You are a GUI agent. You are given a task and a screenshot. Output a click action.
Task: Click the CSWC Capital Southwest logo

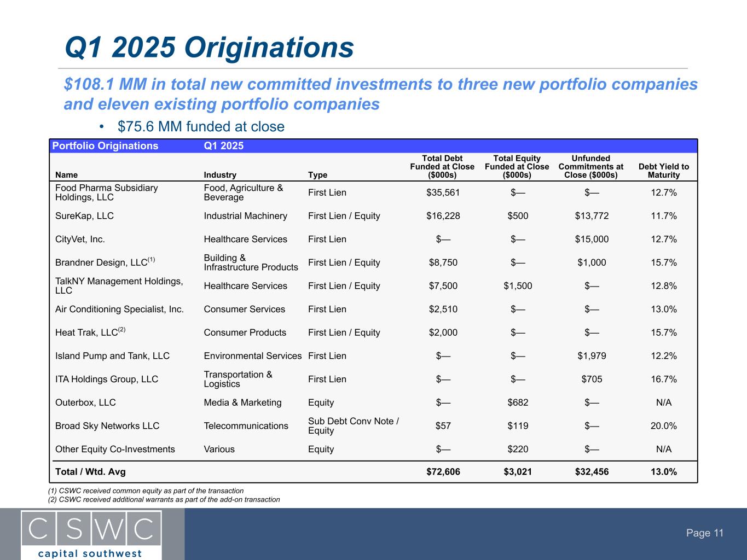click(x=91, y=534)
